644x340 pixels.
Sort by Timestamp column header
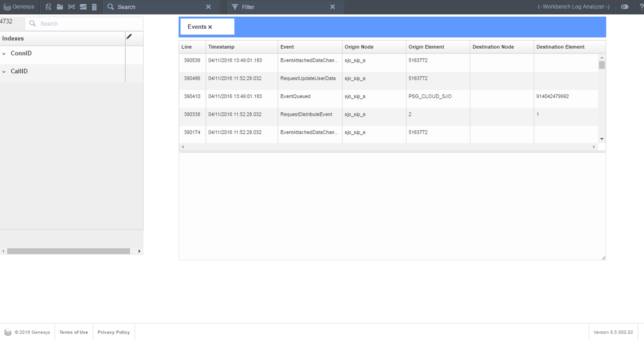click(x=221, y=47)
